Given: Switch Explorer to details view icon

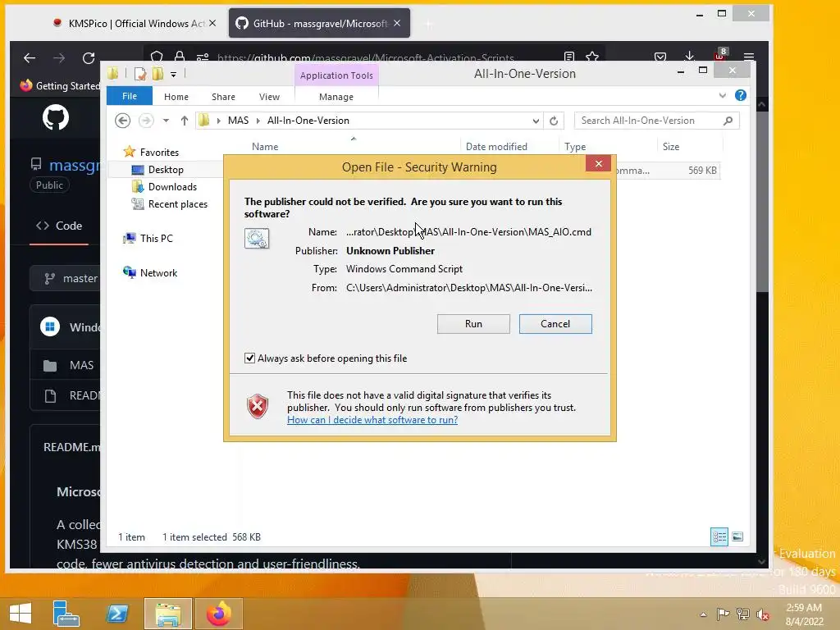Looking at the screenshot, I should click(x=719, y=536).
